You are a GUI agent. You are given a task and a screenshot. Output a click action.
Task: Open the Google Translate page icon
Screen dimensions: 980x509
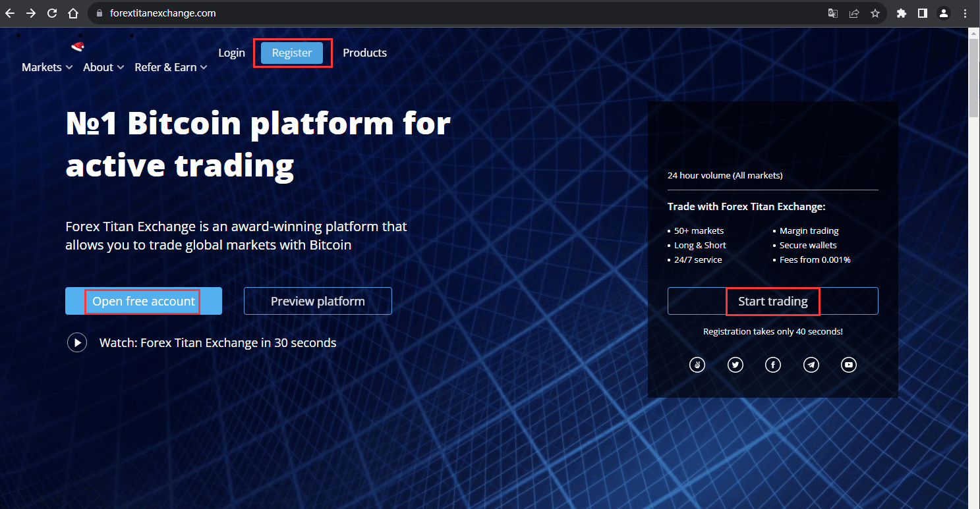click(x=833, y=13)
